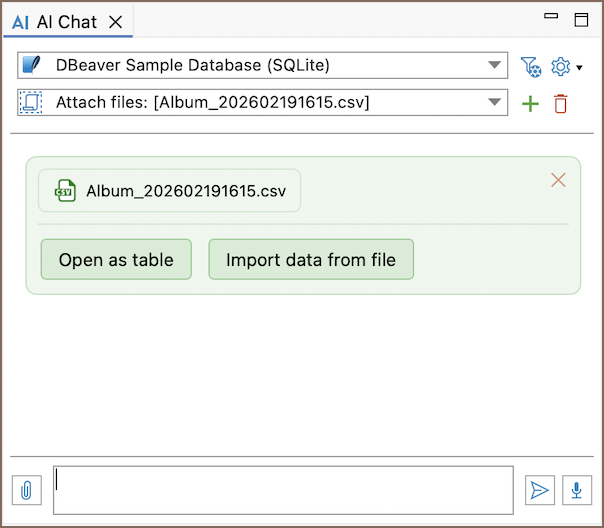Expand the arrow next to settings gear
This screenshot has width=604, height=528.
click(580, 68)
